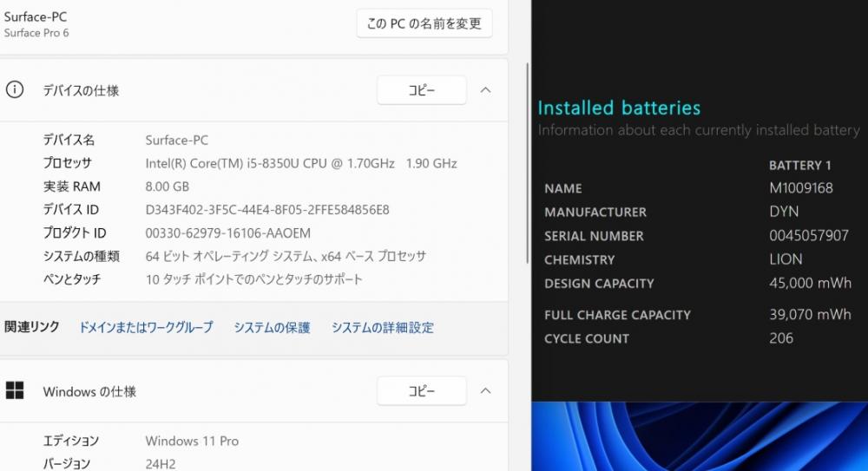Select manufacturer value DYN

(784, 212)
